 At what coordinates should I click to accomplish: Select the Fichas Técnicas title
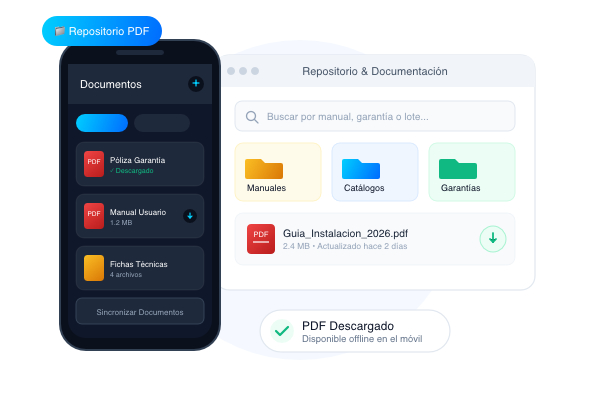point(139,264)
